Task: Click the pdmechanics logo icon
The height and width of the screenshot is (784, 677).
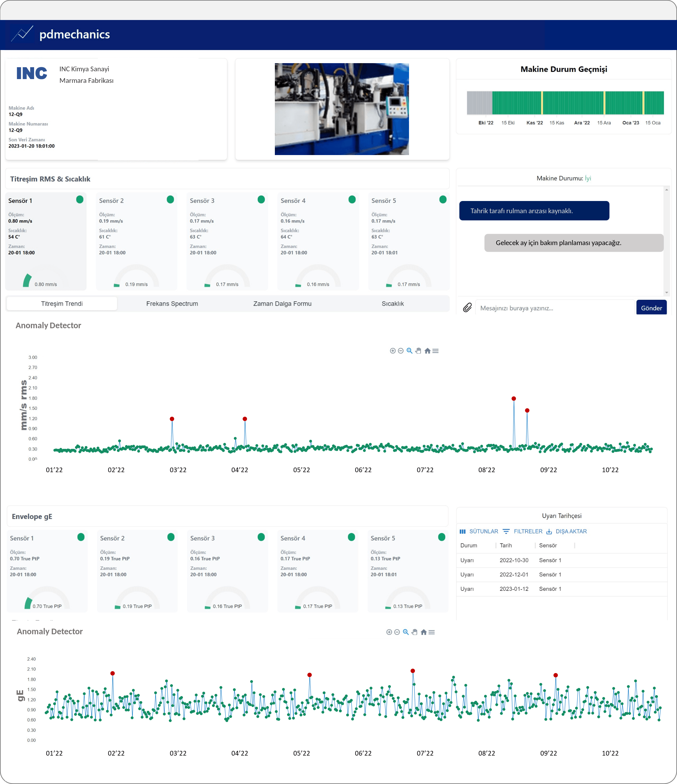Action: click(22, 34)
